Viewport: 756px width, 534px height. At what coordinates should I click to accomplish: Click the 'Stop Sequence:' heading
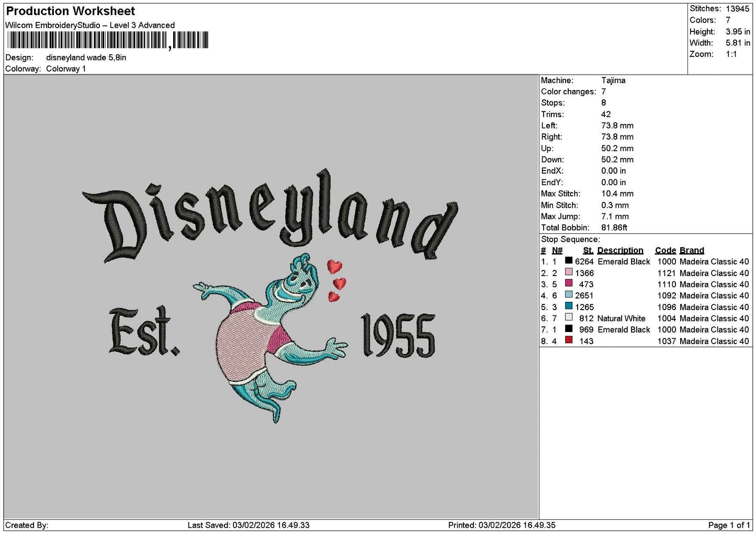click(x=570, y=240)
